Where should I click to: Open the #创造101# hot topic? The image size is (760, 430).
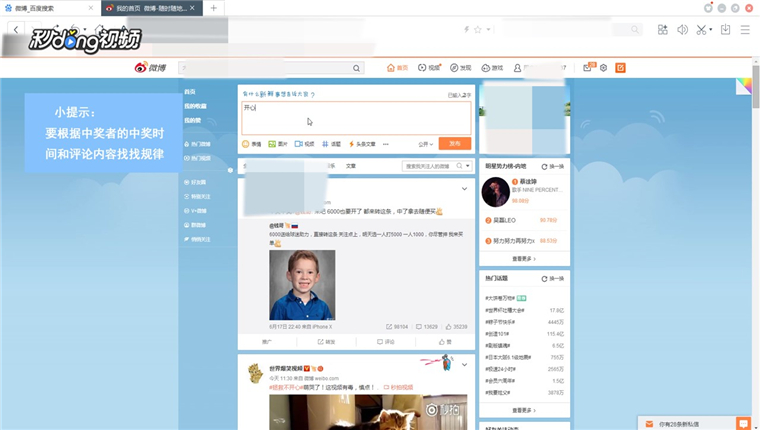[x=497, y=334]
